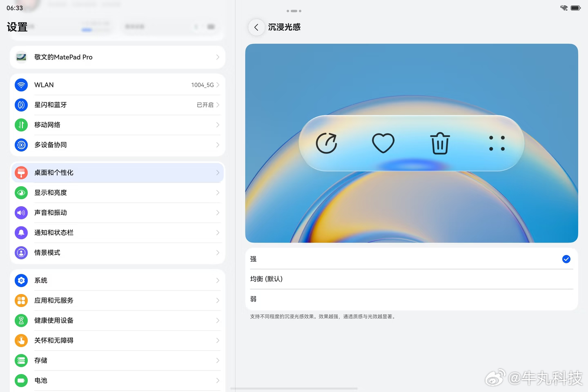Viewport: 588px width, 392px height.
Task: Open the 桌面和个性化 settings entry
Action: point(118,173)
